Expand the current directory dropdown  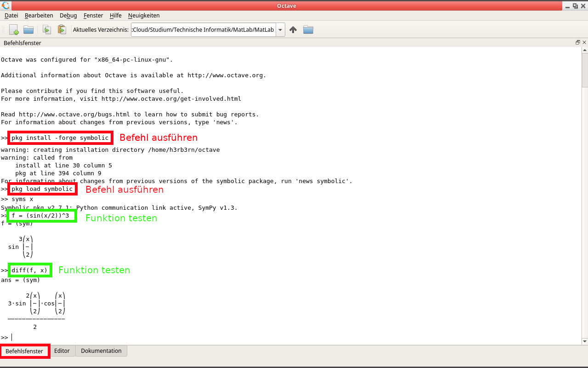tap(280, 30)
